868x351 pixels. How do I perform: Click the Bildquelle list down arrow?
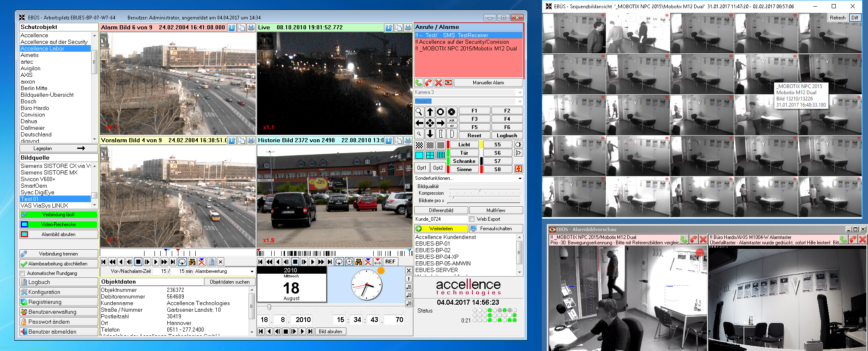pos(95,205)
